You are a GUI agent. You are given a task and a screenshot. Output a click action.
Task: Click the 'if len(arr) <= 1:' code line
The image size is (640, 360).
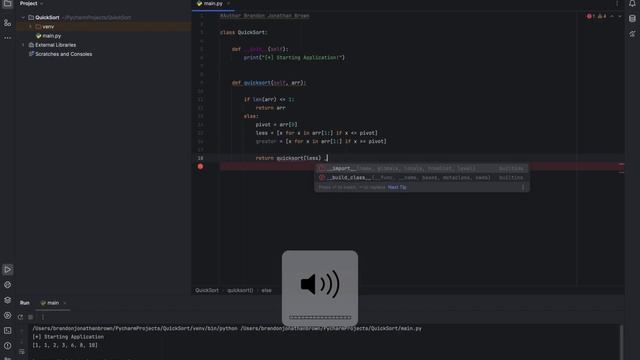(x=269, y=99)
